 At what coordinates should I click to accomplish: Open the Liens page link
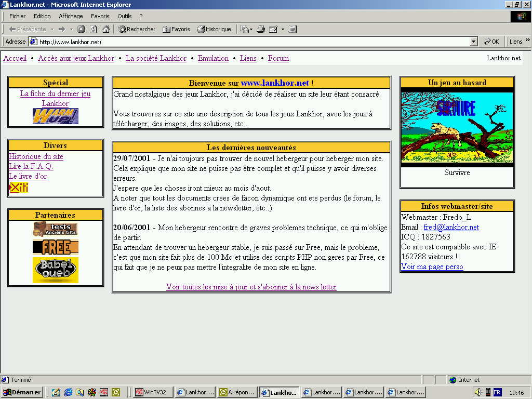[x=248, y=58]
